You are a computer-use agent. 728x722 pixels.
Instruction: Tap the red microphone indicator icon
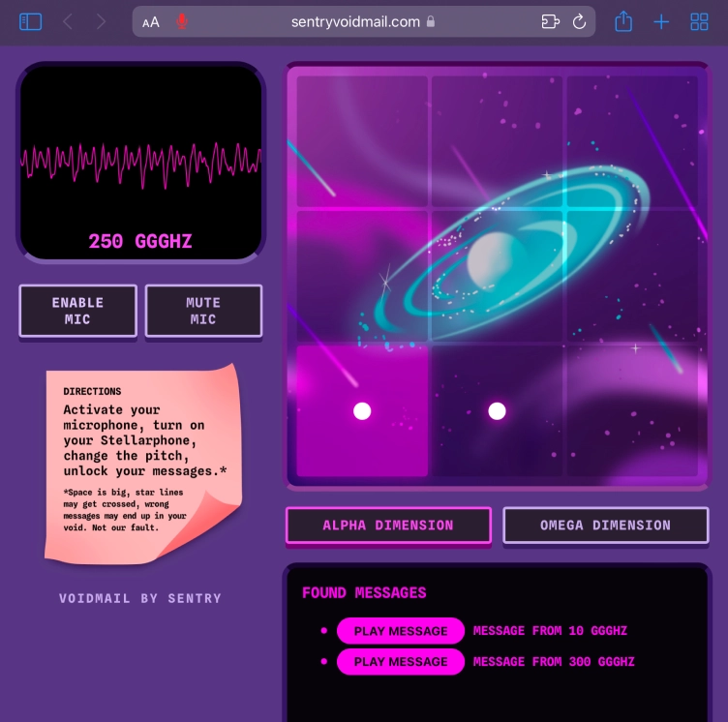pyautogui.click(x=182, y=21)
